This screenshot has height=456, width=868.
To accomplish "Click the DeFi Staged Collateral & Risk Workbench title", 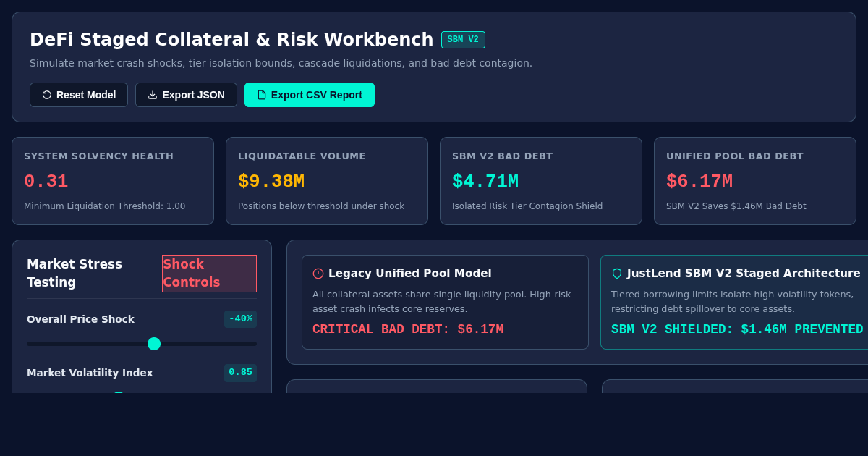I will [x=231, y=40].
